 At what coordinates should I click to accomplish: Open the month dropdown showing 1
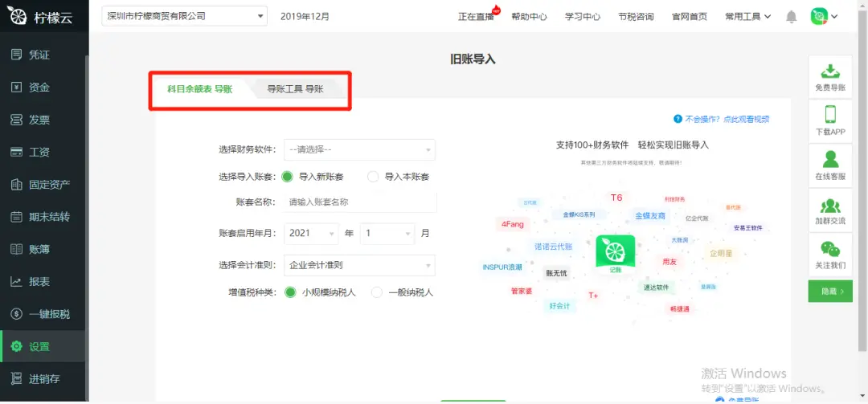click(387, 233)
